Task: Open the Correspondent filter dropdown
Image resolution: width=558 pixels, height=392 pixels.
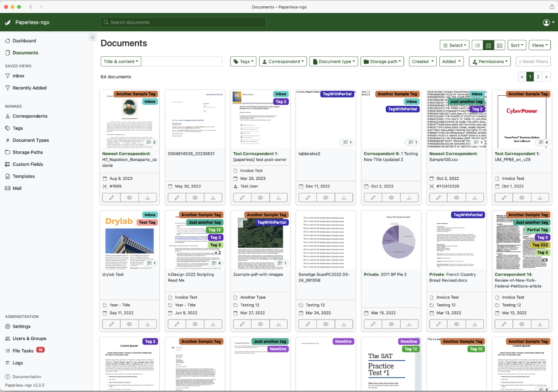Action: click(x=283, y=61)
